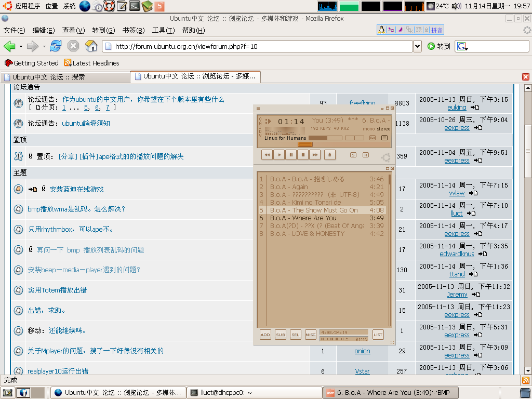Switch to the lluct@dhcppc0 terminal taskbar item
This screenshot has width=532, height=399.
[254, 393]
